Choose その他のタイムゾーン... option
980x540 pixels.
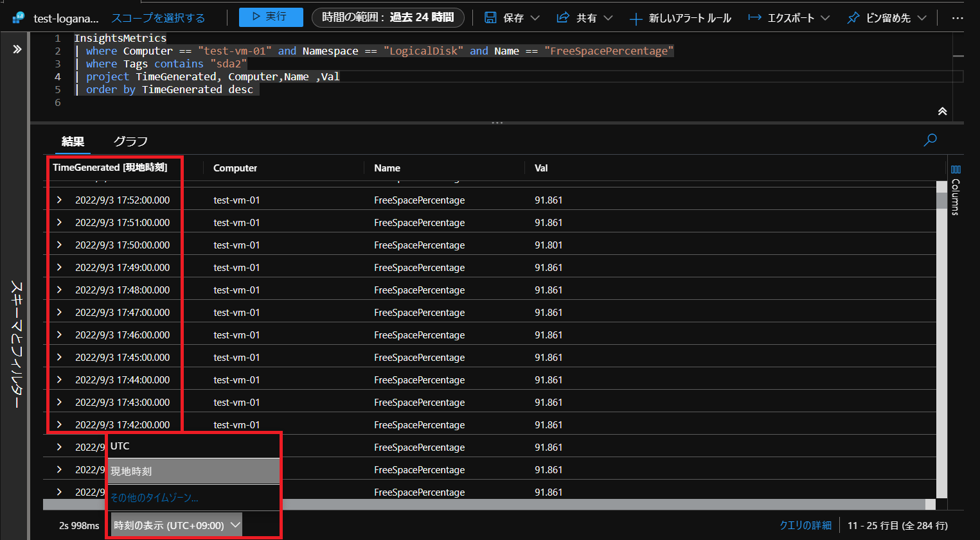pos(193,498)
